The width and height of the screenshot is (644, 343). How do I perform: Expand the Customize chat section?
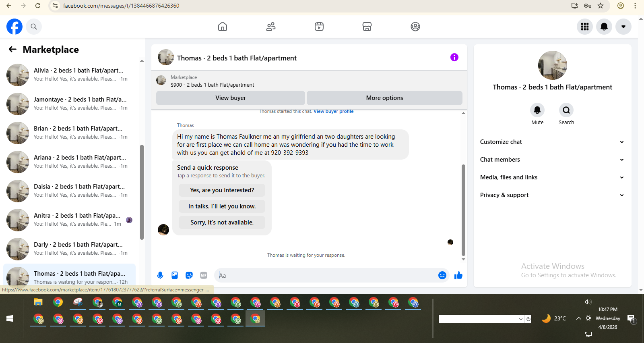pyautogui.click(x=552, y=142)
